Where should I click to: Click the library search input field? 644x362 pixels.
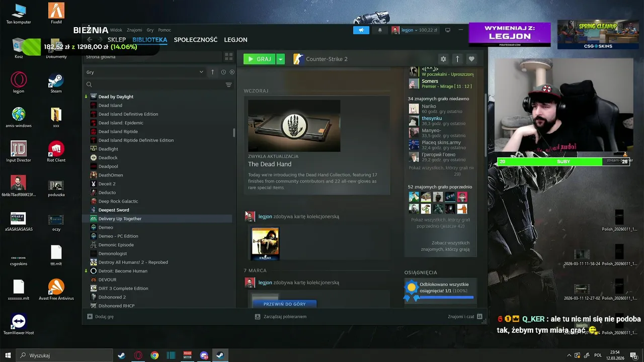tap(153, 85)
